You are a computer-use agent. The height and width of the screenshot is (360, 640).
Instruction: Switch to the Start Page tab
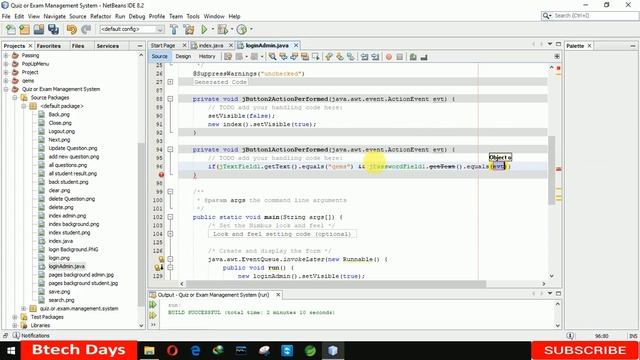(x=163, y=45)
